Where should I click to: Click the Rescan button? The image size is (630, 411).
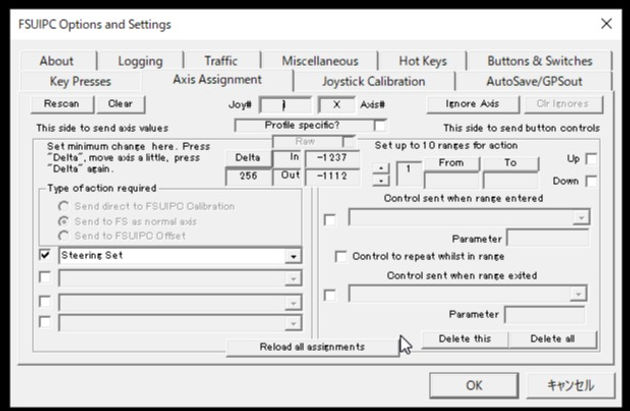61,104
